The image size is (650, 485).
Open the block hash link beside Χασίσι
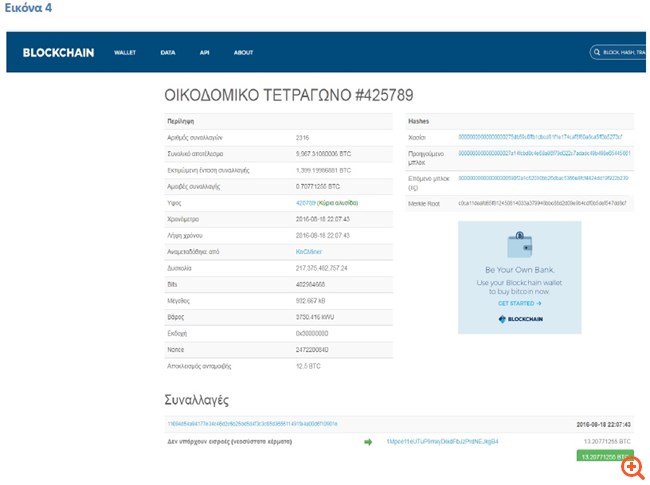tap(540, 137)
